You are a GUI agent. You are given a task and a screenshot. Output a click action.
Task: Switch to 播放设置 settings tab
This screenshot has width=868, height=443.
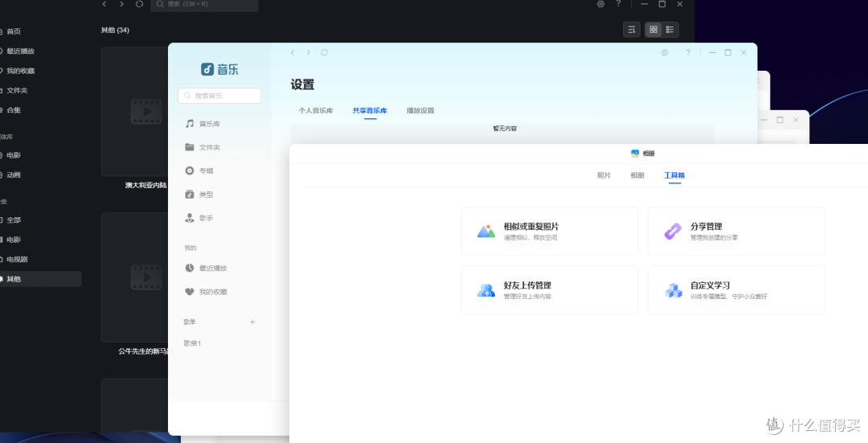(x=420, y=111)
